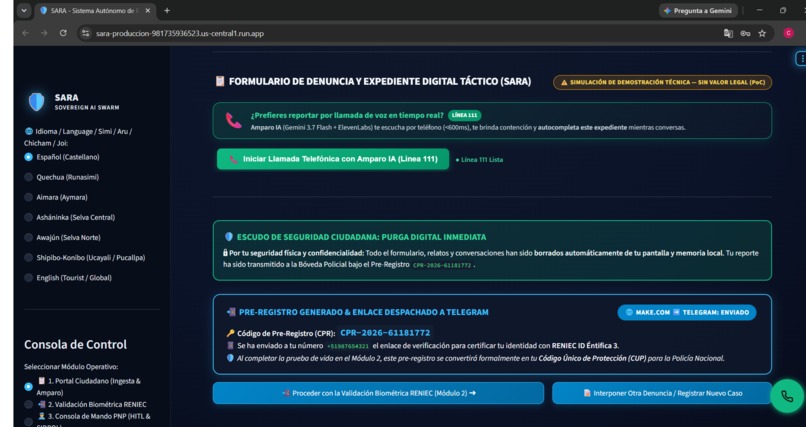This screenshot has height=427, width=806.
Task: Bookmark this page with the star
Action: 762,33
